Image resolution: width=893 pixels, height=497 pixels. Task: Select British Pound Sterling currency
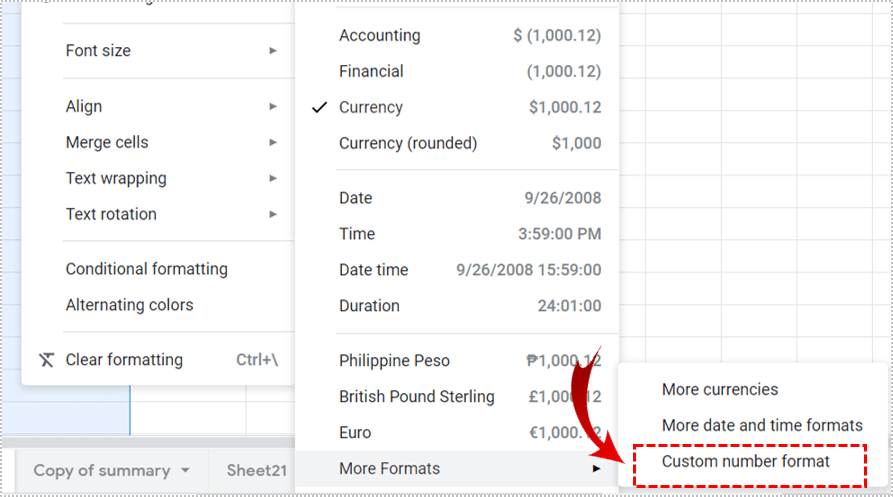click(417, 397)
